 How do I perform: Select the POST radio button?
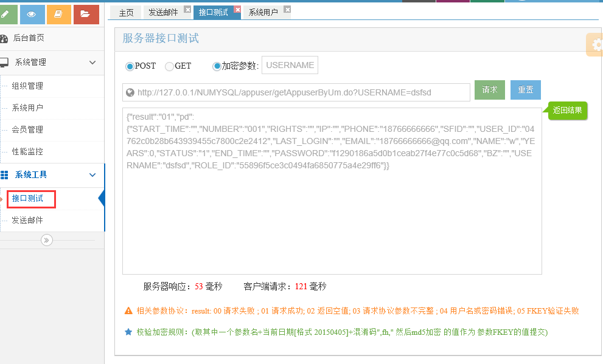(x=130, y=66)
